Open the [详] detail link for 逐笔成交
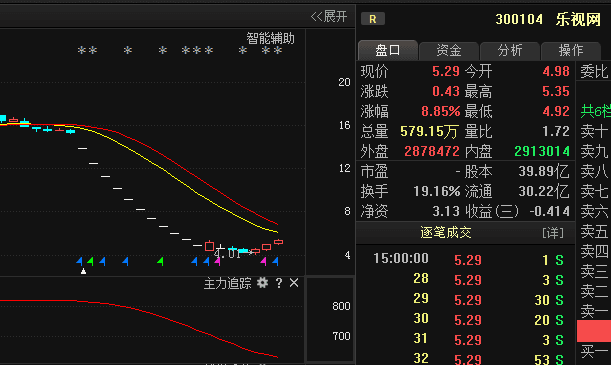The height and width of the screenshot is (365, 611). [x=553, y=233]
